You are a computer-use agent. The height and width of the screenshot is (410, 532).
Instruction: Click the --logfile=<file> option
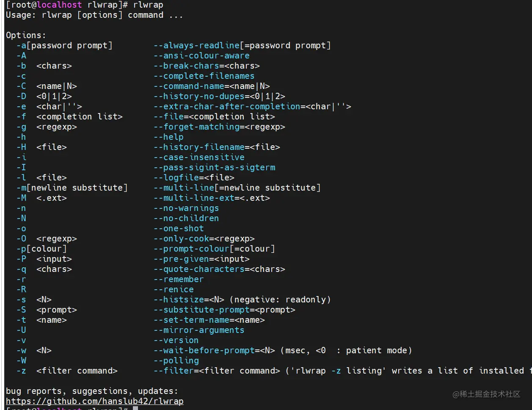tap(194, 177)
